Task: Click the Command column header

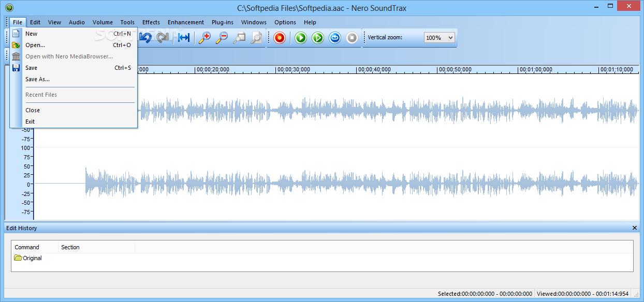Action: click(35, 247)
